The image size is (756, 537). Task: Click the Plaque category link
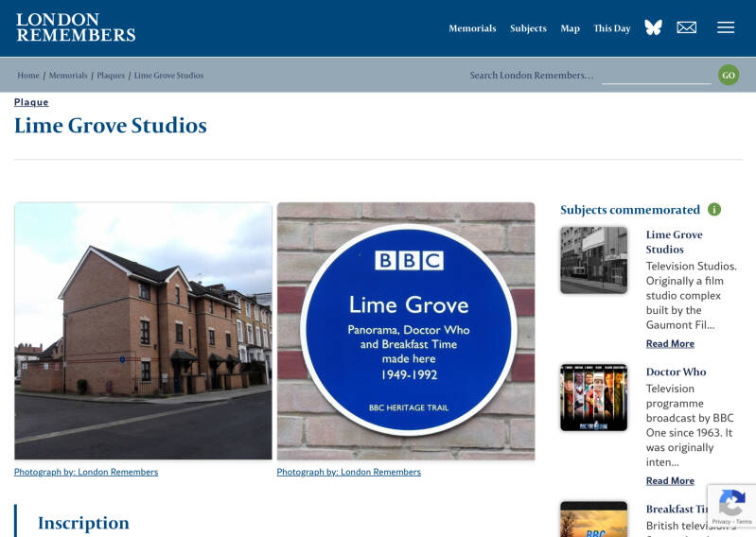click(x=31, y=102)
